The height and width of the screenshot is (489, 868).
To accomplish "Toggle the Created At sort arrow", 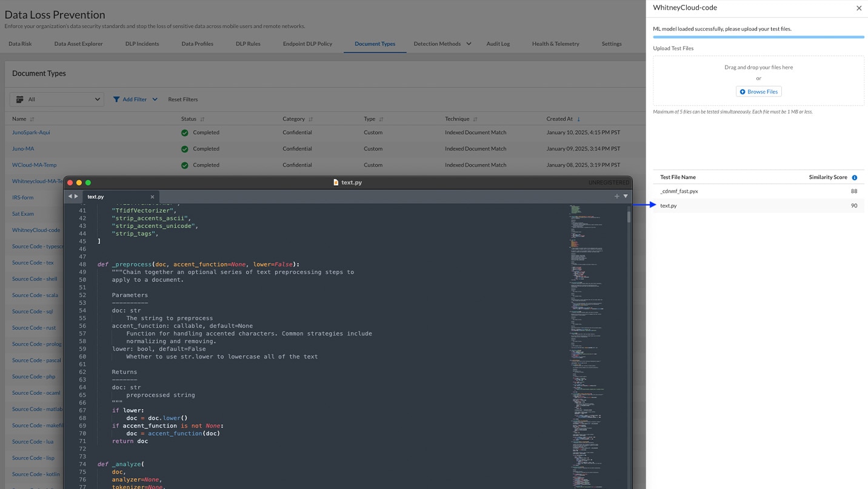I will click(x=578, y=120).
